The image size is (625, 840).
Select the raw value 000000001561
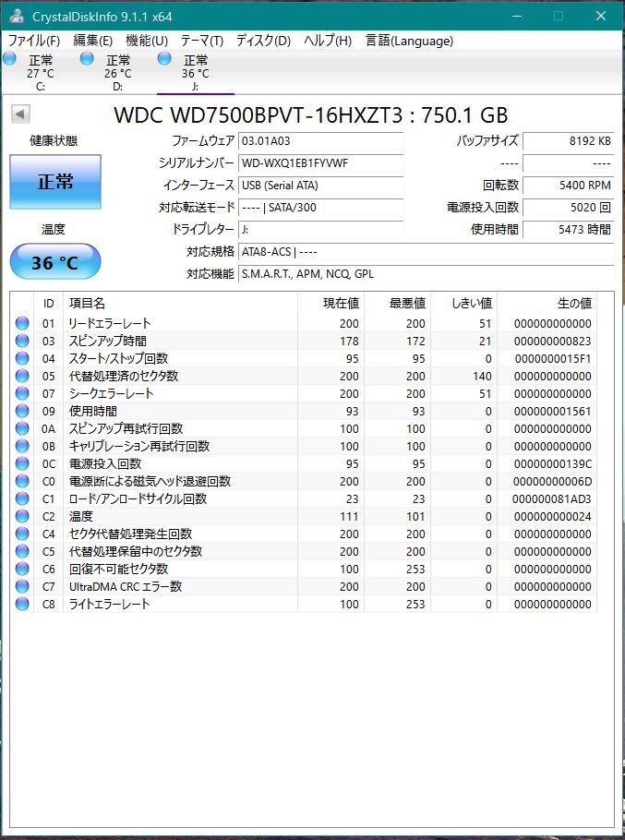point(553,412)
